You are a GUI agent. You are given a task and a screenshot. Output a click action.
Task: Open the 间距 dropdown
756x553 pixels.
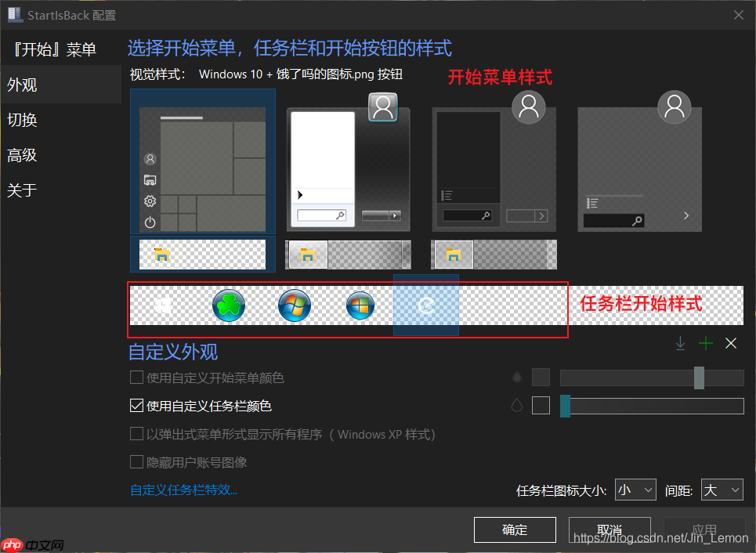[x=722, y=489]
